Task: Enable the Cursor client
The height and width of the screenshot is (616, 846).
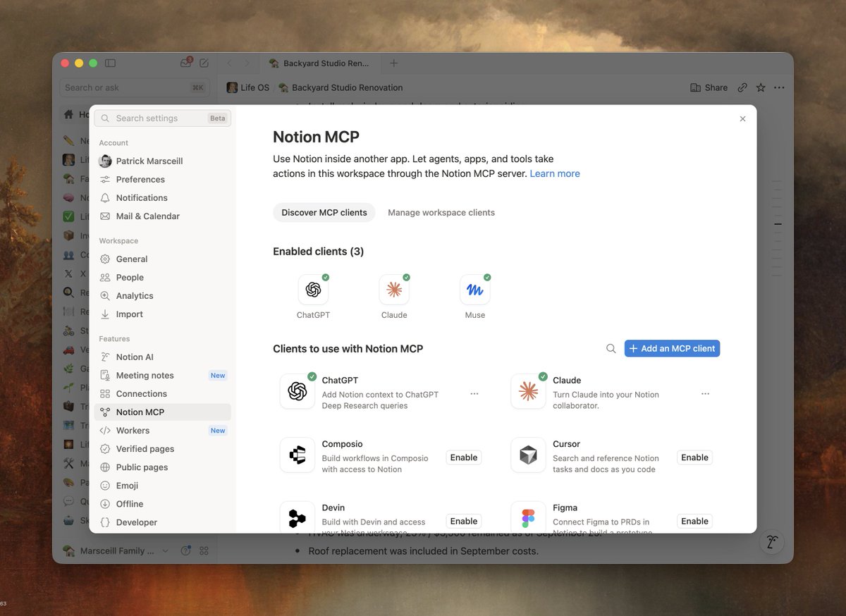Action: click(694, 457)
